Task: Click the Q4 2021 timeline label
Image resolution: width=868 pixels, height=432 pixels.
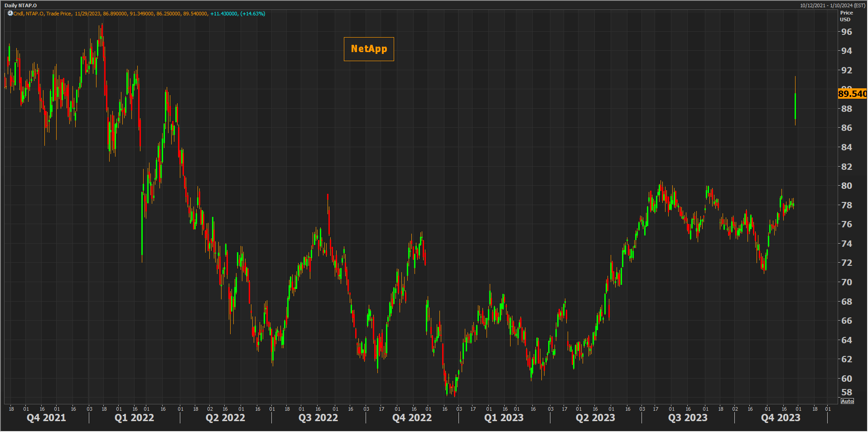Action: 46,418
